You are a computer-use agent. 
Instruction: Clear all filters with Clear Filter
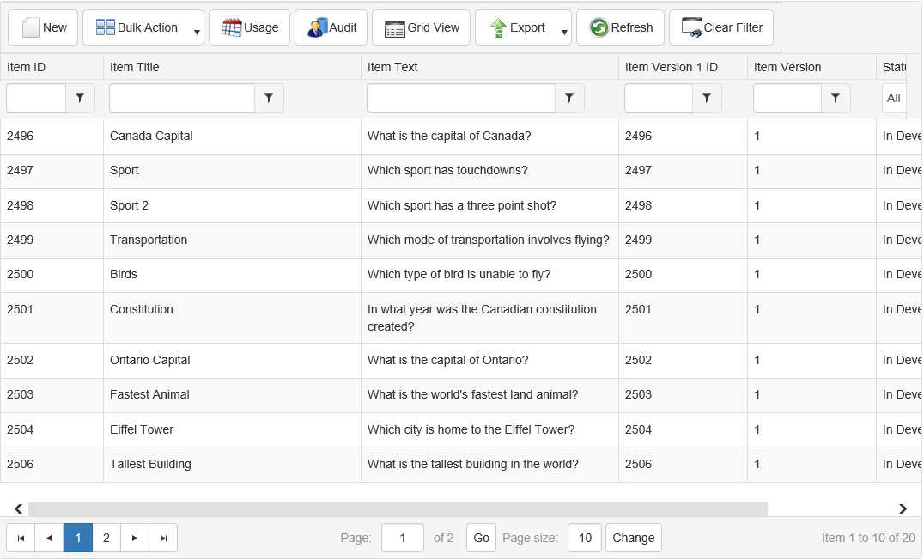(x=721, y=27)
